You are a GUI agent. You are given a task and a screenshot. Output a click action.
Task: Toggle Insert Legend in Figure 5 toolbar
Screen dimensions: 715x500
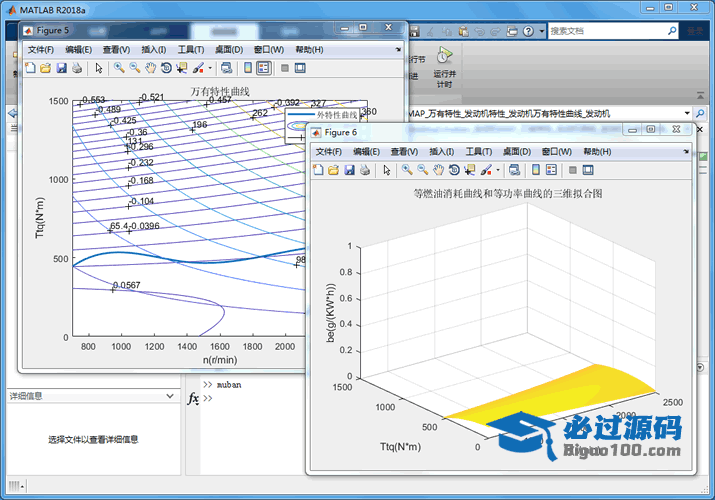click(263, 68)
